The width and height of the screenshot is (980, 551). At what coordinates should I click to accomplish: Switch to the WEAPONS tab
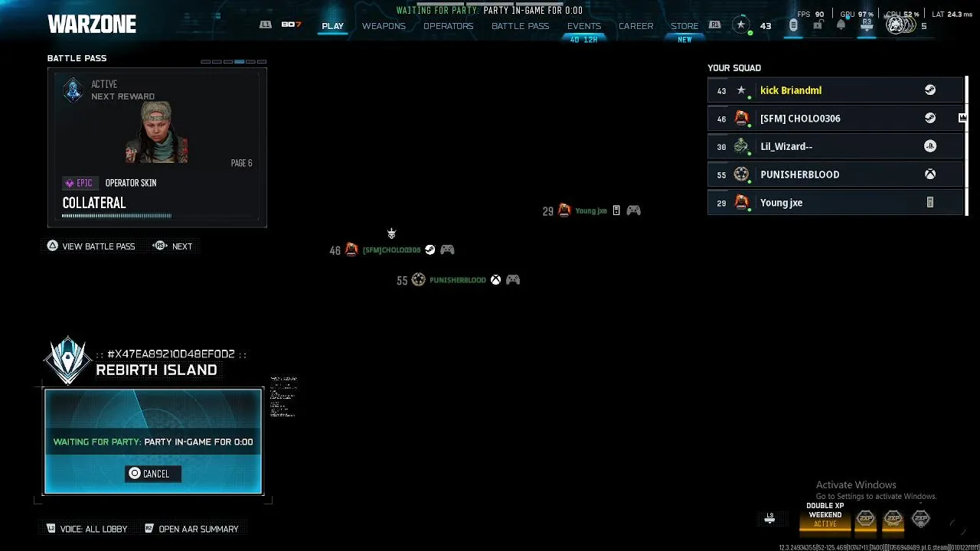click(384, 26)
